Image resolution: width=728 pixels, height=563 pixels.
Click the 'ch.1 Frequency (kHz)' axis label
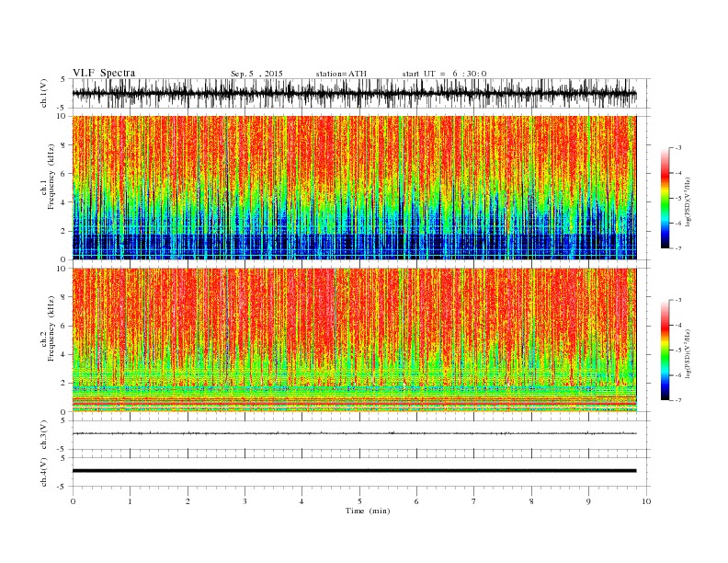[x=49, y=177]
